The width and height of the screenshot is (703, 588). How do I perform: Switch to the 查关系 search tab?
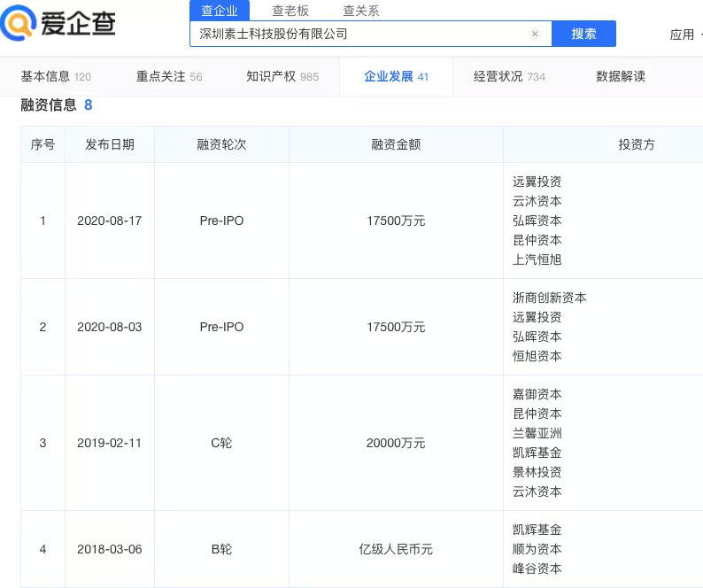361,11
